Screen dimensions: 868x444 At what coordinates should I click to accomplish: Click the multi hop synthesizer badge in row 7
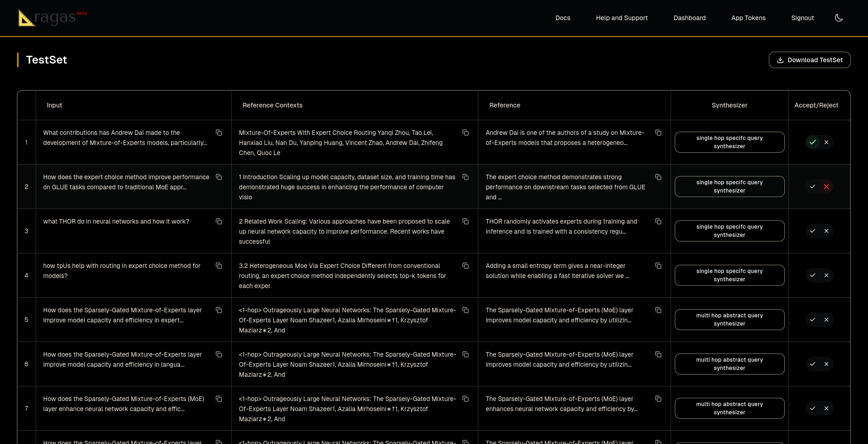(730, 408)
